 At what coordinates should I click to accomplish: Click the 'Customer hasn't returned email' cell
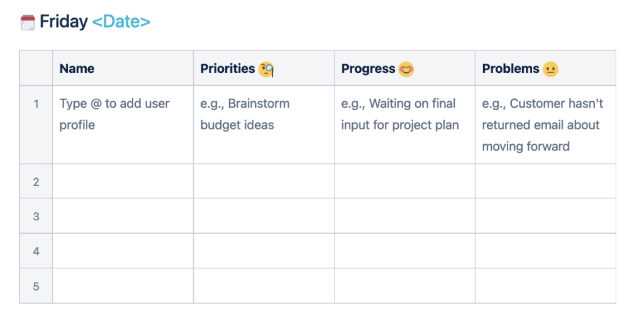click(545, 125)
